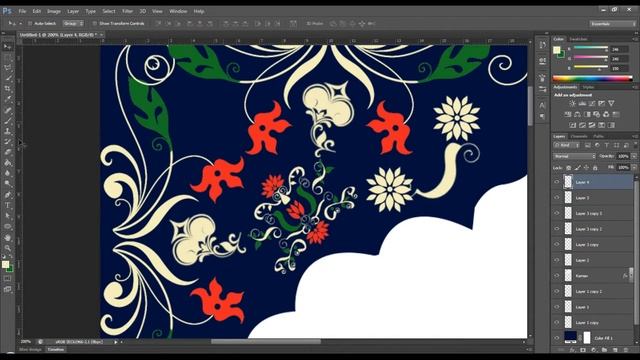640x360 pixels.
Task: Delete layer trash icon
Action: (626, 350)
